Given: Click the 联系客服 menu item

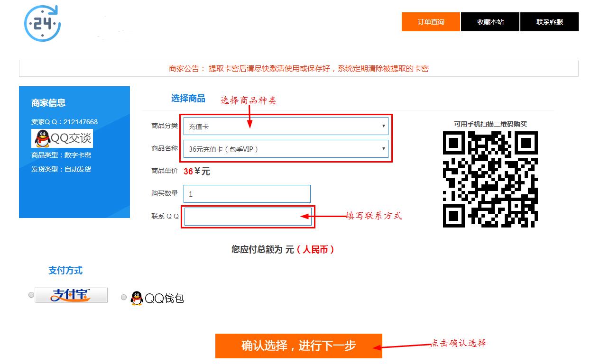Looking at the screenshot, I should coord(549,22).
